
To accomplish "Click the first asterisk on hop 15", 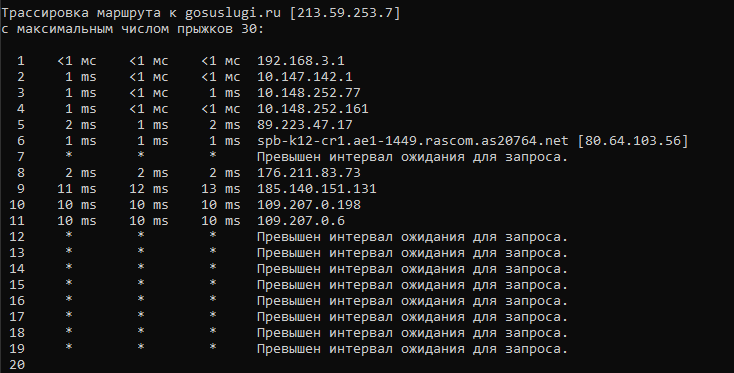I will tap(69, 284).
